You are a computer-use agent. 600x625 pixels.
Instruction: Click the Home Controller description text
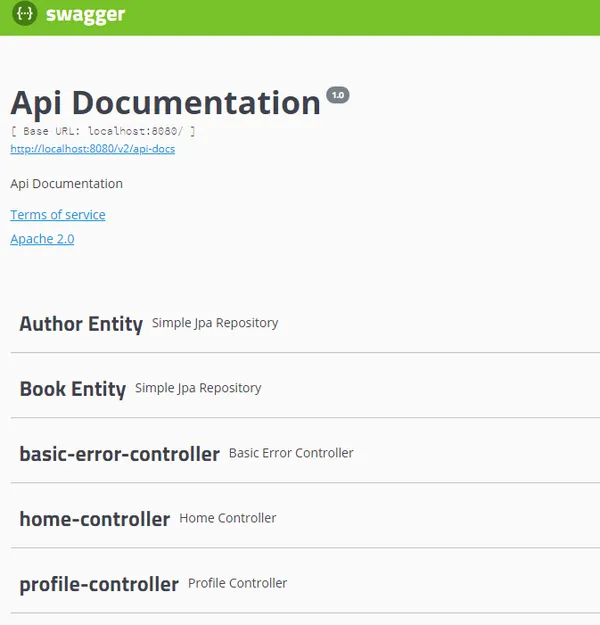pos(227,518)
